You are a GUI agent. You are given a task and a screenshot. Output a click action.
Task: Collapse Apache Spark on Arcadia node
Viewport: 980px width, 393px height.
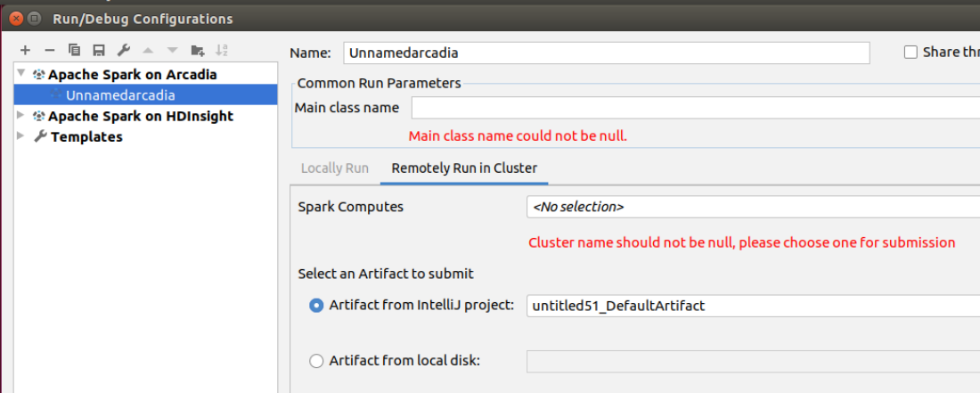click(x=21, y=74)
